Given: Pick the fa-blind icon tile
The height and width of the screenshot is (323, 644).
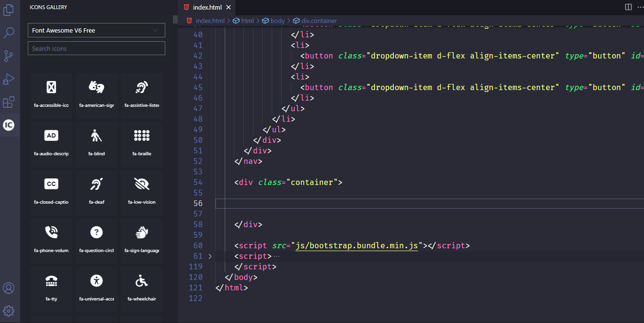Looking at the screenshot, I should pyautogui.click(x=96, y=144).
